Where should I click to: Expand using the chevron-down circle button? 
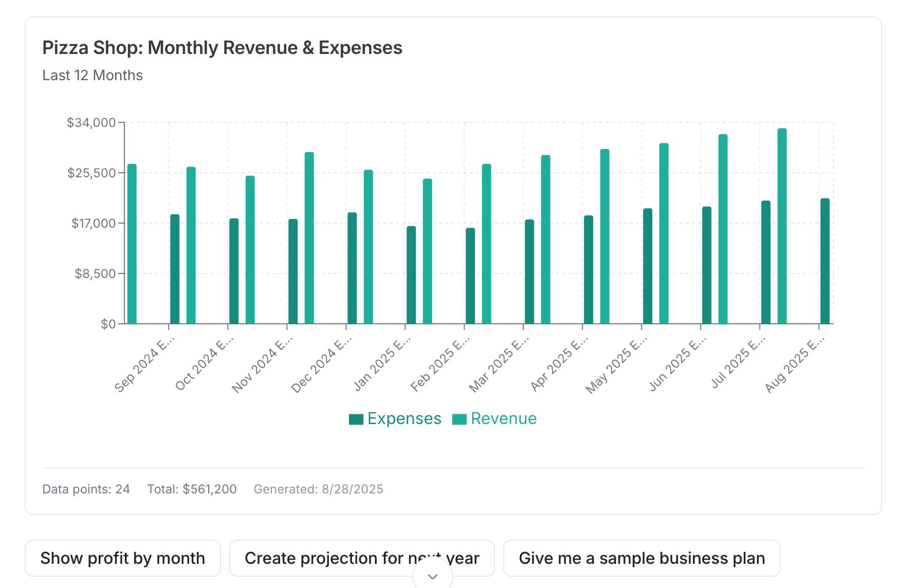click(x=433, y=576)
